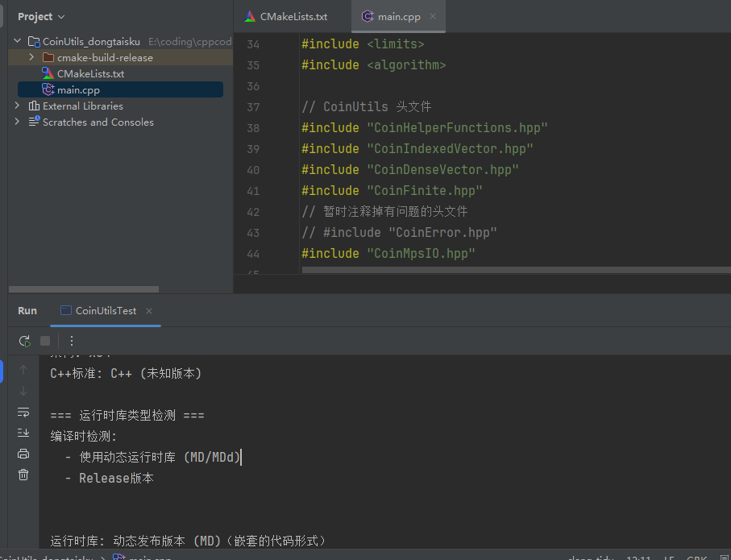Click the main.cpp file icon in Project tree
731x560 pixels.
pos(48,89)
